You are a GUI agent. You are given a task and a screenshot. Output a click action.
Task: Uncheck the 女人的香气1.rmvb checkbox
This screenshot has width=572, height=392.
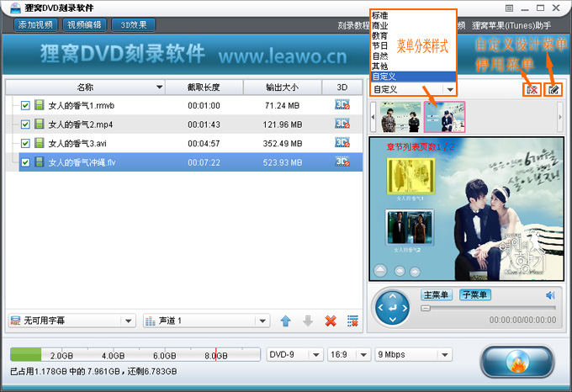coord(25,106)
